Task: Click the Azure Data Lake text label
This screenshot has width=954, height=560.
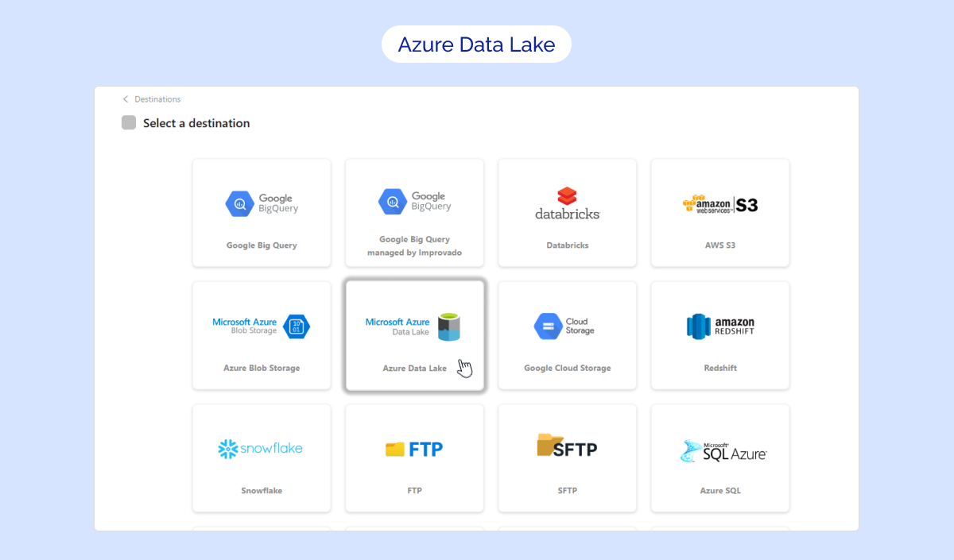Action: tap(414, 369)
